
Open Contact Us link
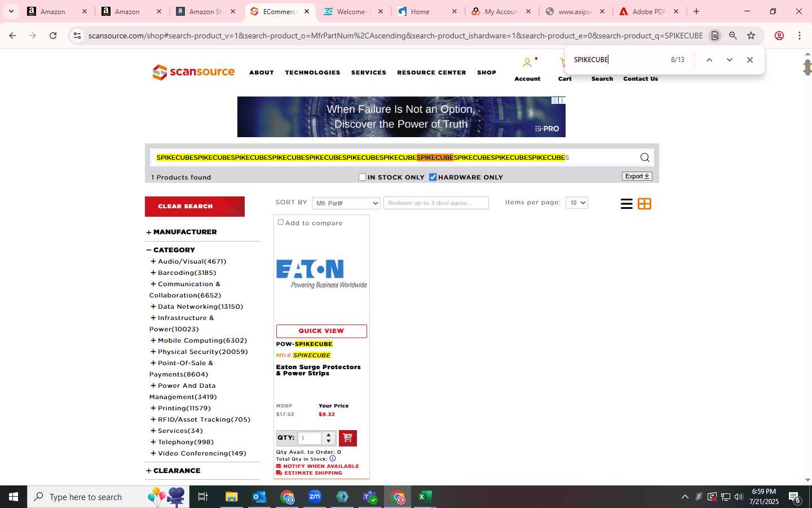tap(641, 79)
